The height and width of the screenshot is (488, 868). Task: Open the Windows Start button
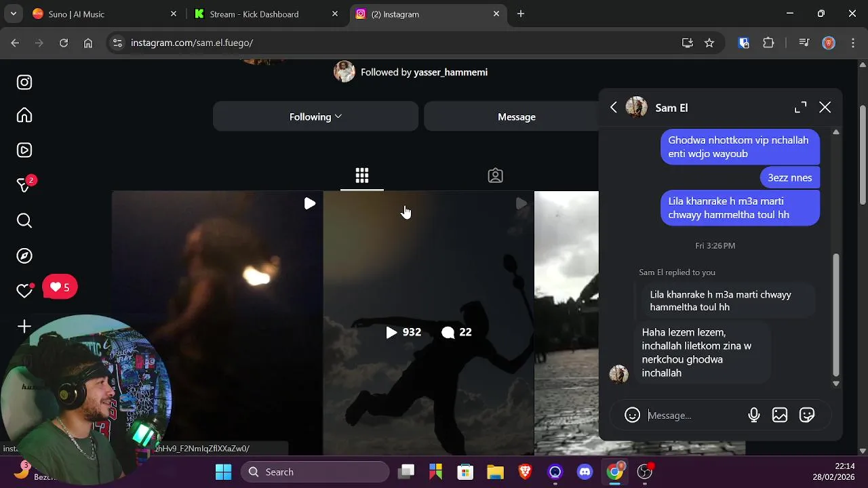[223, 472]
